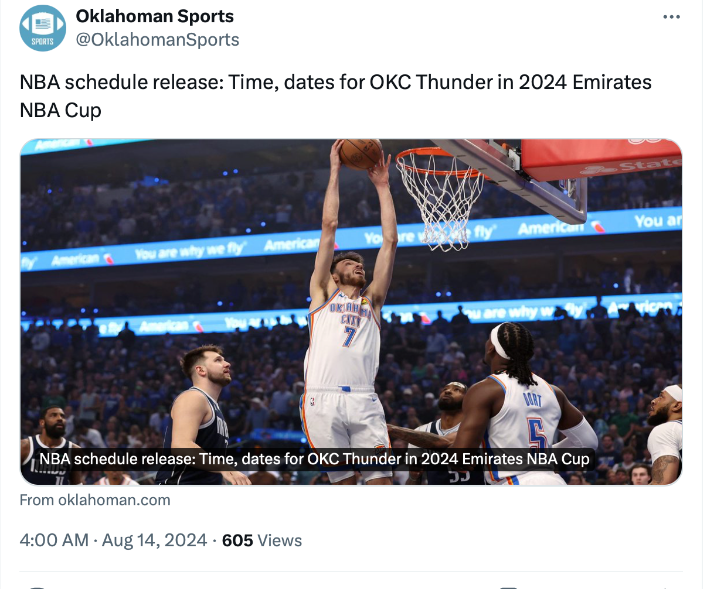Click the number 7 Thunder jersey in photo
Screen dimensions: 707x589
point(345,340)
